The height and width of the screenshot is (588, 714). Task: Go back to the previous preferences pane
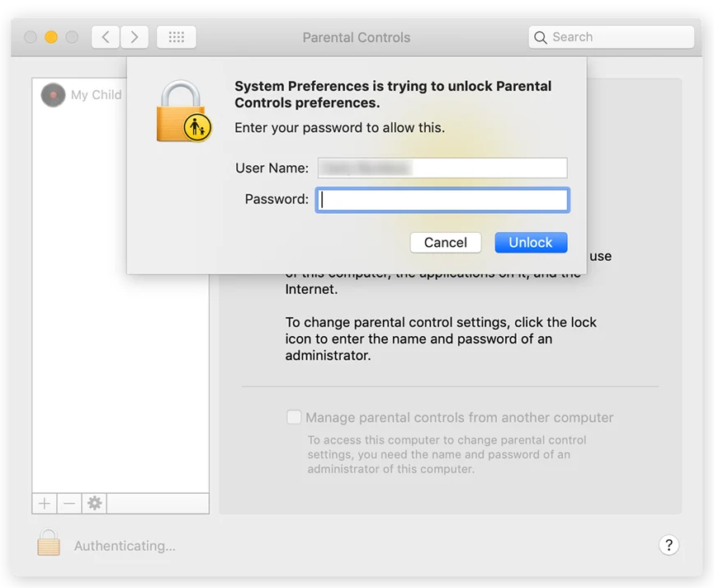pyautogui.click(x=105, y=37)
